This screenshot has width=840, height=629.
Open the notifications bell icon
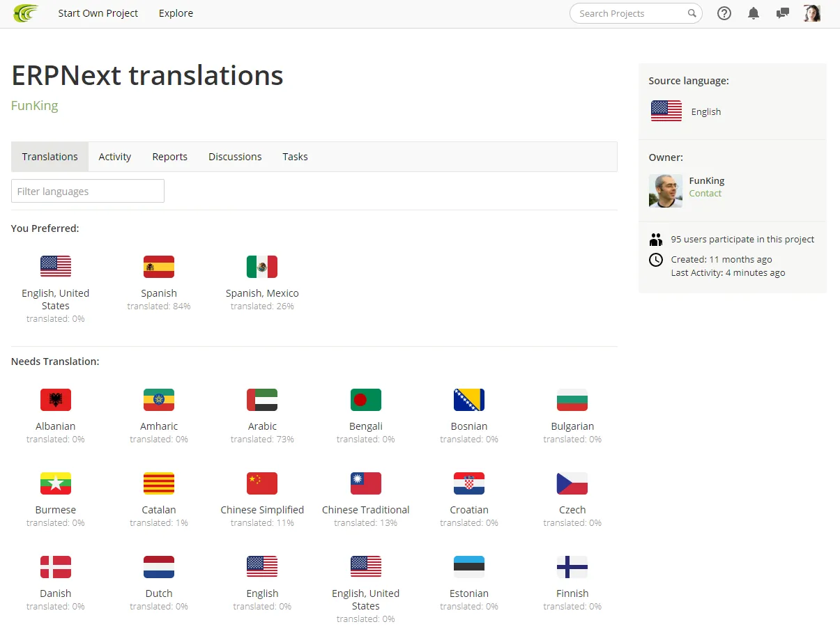click(754, 13)
